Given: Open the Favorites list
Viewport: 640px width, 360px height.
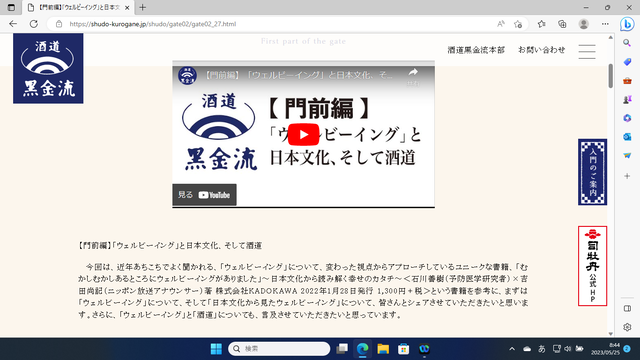Looking at the screenshot, I should (542, 24).
